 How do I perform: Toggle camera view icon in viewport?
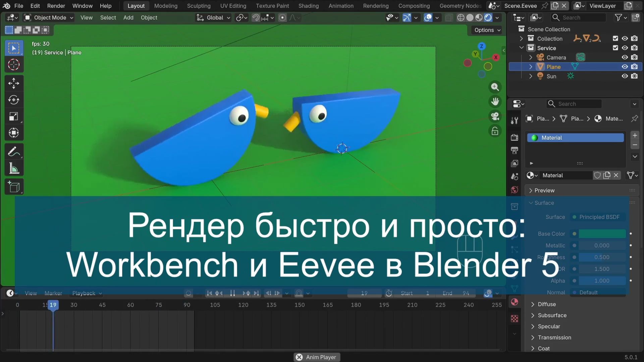(x=495, y=116)
